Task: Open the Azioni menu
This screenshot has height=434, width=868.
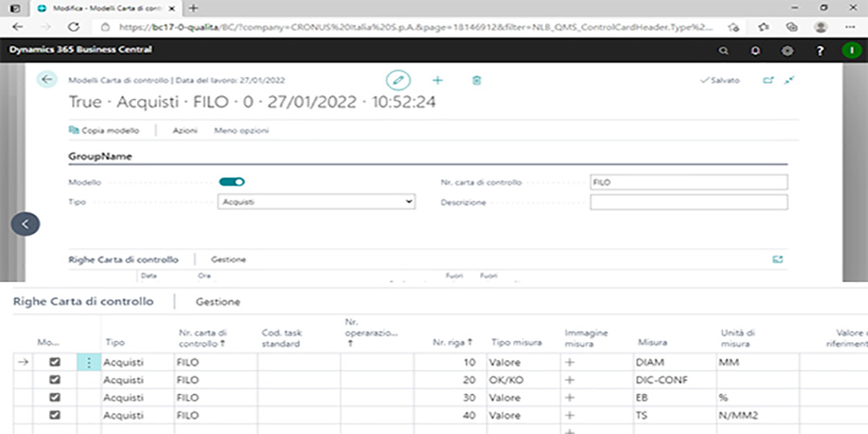Action: click(184, 130)
